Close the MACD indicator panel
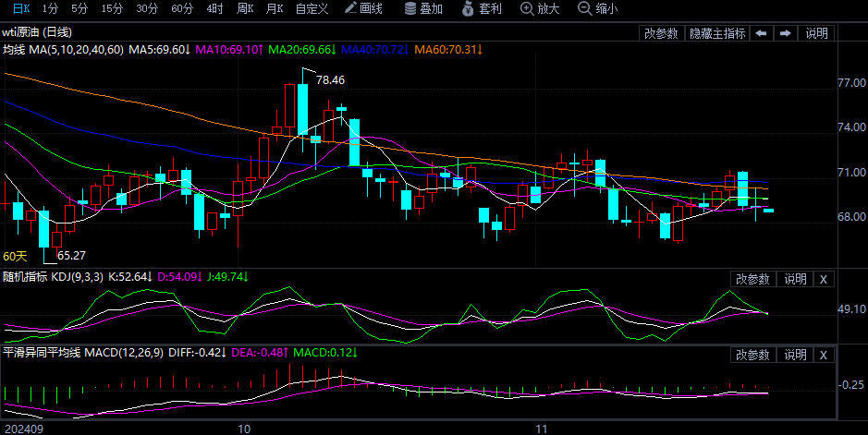Image resolution: width=868 pixels, height=435 pixels. tap(824, 355)
